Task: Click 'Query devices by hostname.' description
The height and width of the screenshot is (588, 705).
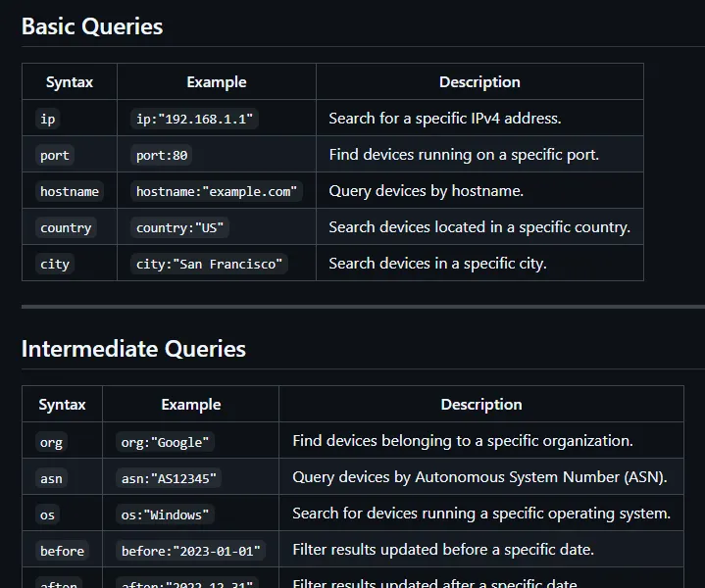Action: click(427, 191)
